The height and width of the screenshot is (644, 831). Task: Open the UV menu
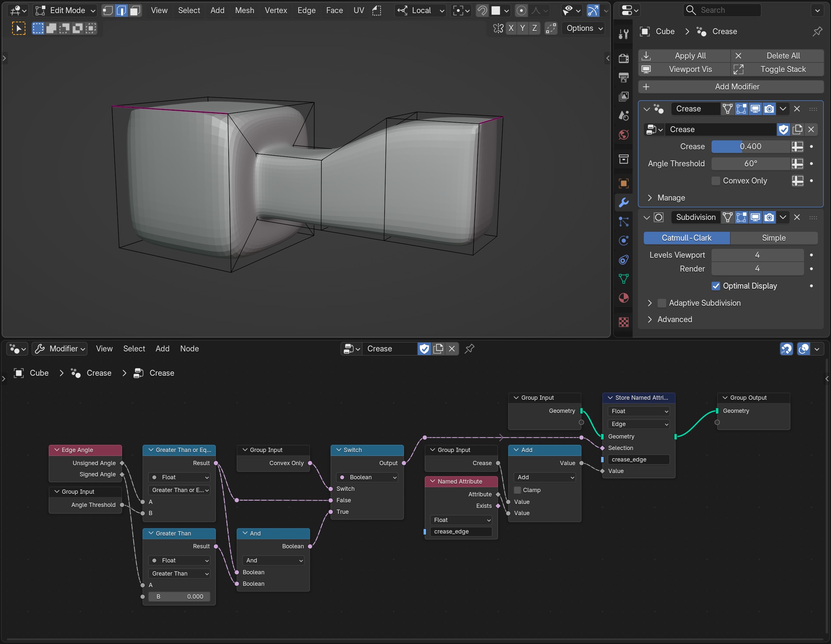click(359, 10)
